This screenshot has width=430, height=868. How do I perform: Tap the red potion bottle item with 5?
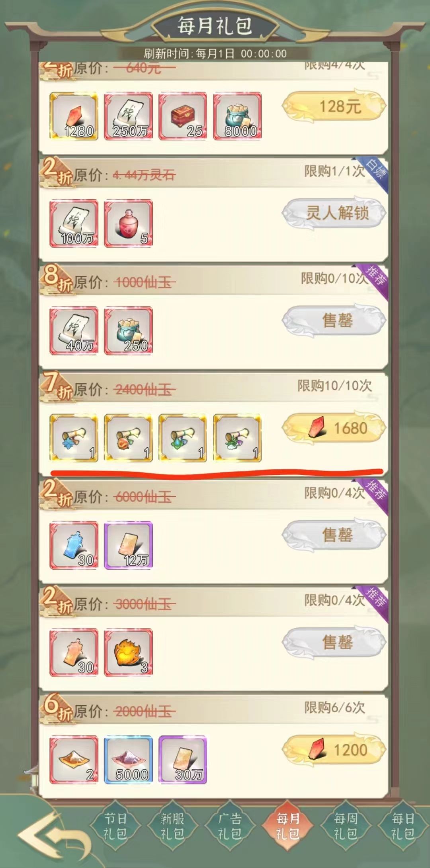click(128, 223)
